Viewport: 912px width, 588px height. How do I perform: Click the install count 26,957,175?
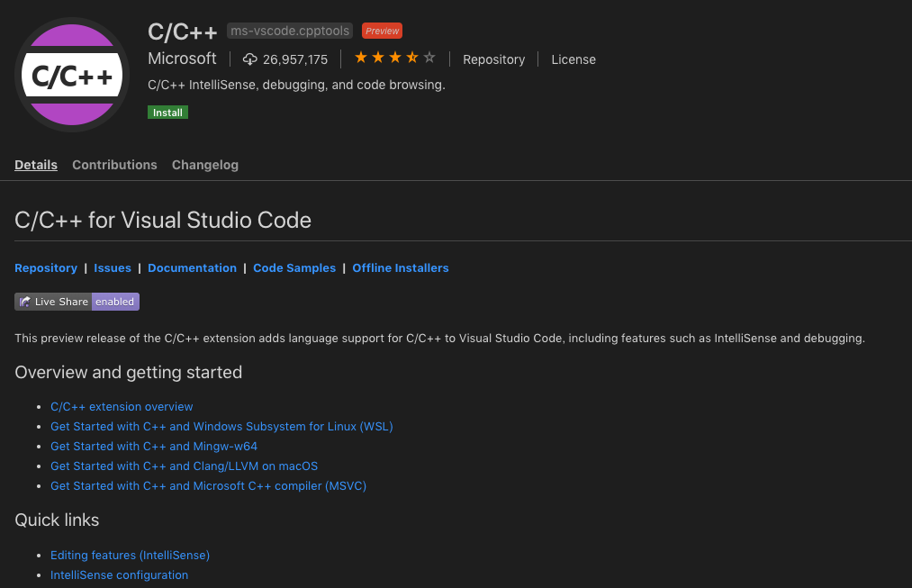(x=295, y=59)
